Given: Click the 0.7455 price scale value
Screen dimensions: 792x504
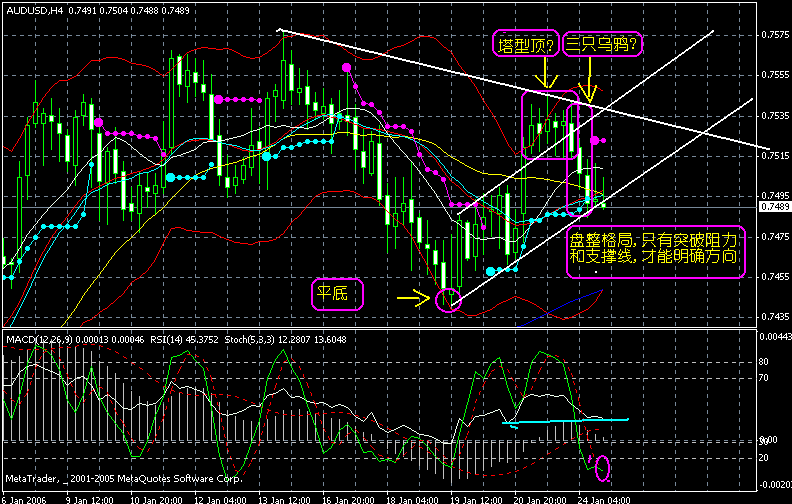Looking at the screenshot, I should (775, 277).
